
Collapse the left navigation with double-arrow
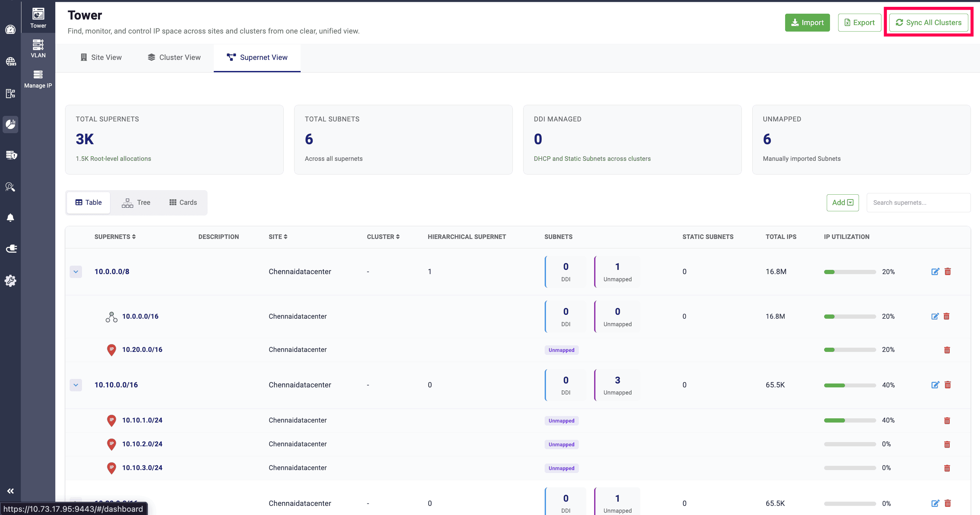pos(10,491)
